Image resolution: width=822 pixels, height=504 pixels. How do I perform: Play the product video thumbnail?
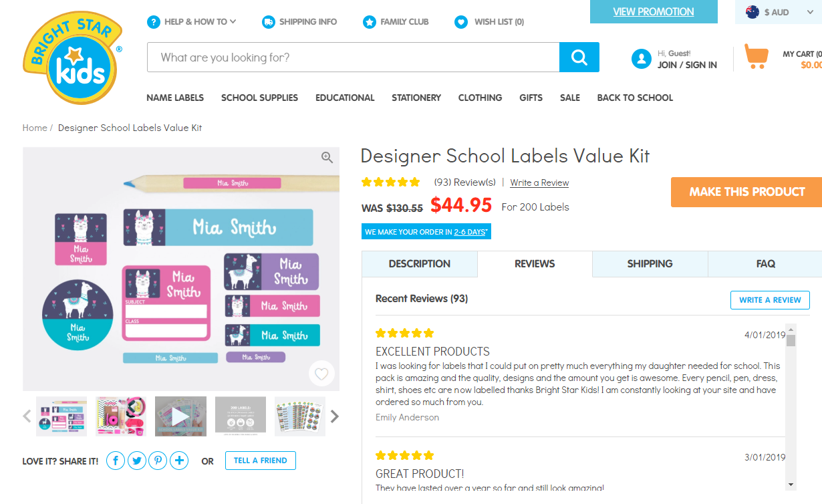coord(180,416)
